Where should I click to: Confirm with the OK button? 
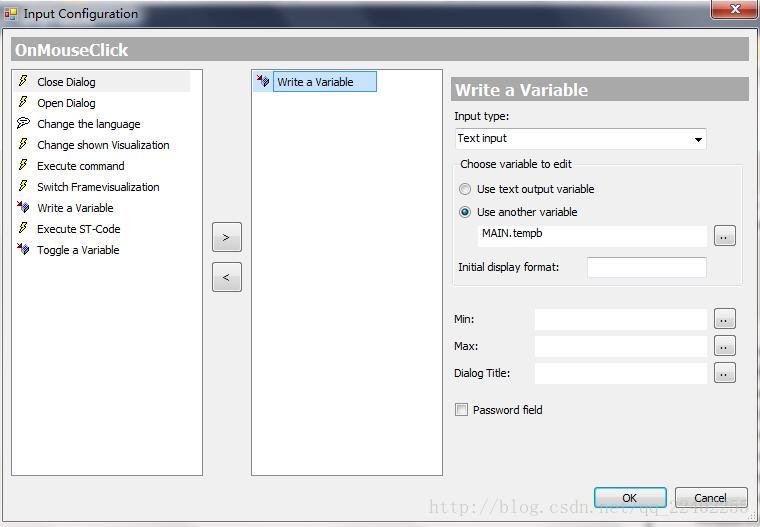pyautogui.click(x=630, y=498)
